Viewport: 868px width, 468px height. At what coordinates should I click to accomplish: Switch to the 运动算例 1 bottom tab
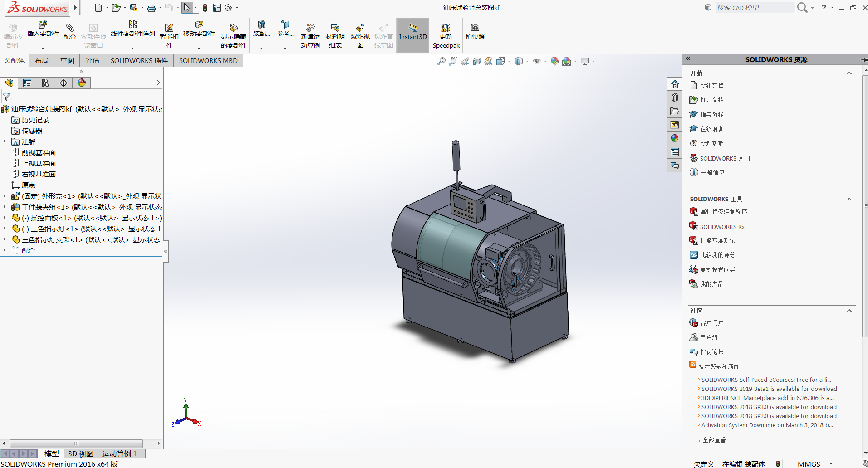[119, 453]
